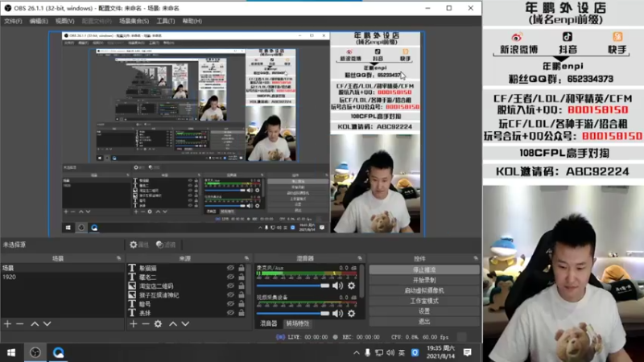Click the microphone icon in system tray
The height and width of the screenshot is (362, 644).
click(x=368, y=352)
